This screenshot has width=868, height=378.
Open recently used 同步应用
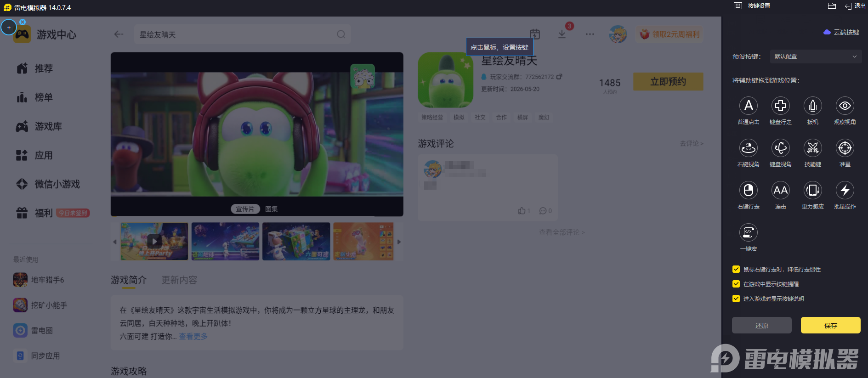click(x=37, y=355)
